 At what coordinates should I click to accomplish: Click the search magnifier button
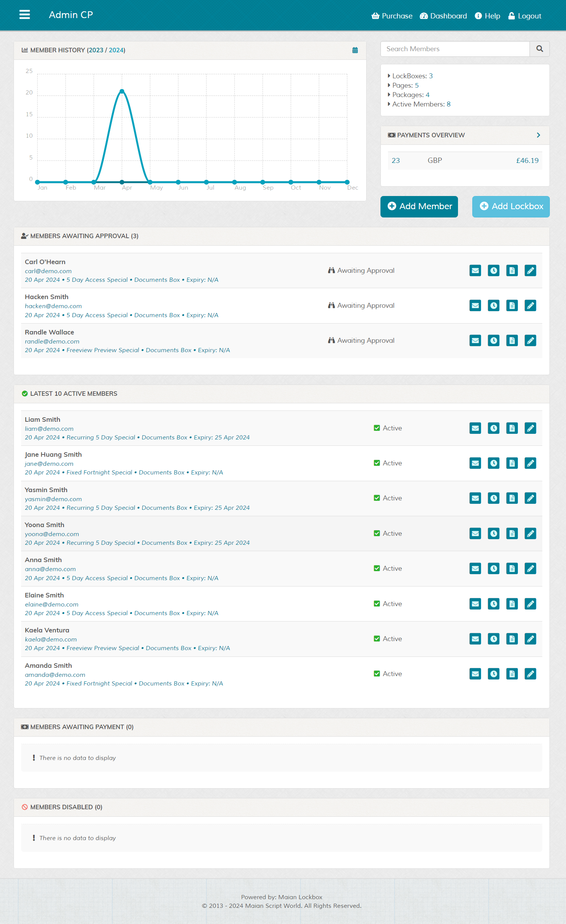click(539, 49)
